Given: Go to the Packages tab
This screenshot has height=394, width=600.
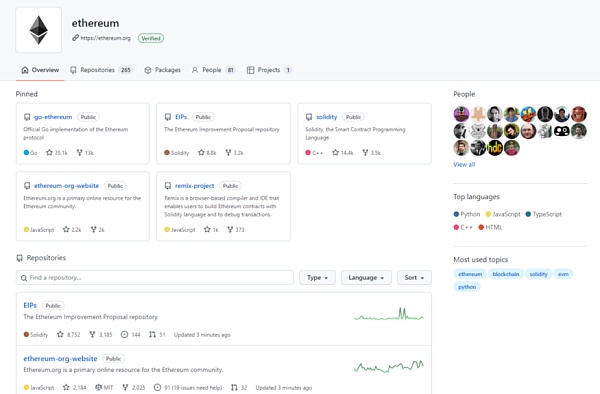Looking at the screenshot, I should pos(162,70).
